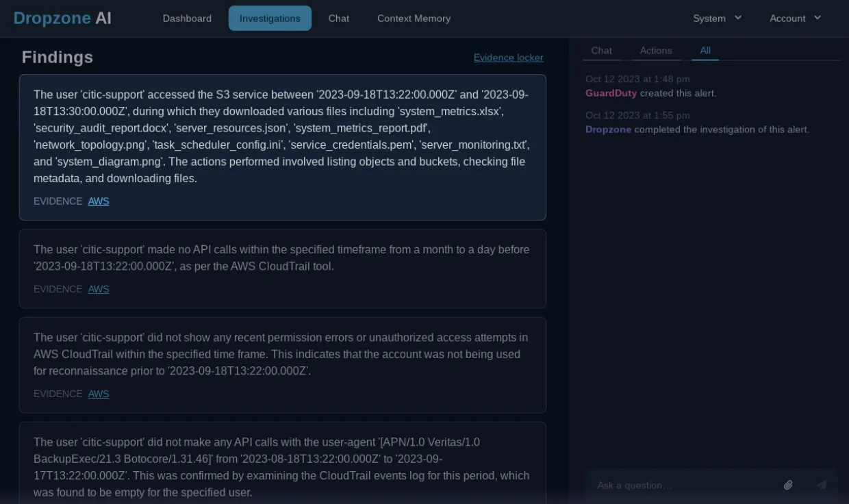Switch to the Actions tab

click(656, 50)
